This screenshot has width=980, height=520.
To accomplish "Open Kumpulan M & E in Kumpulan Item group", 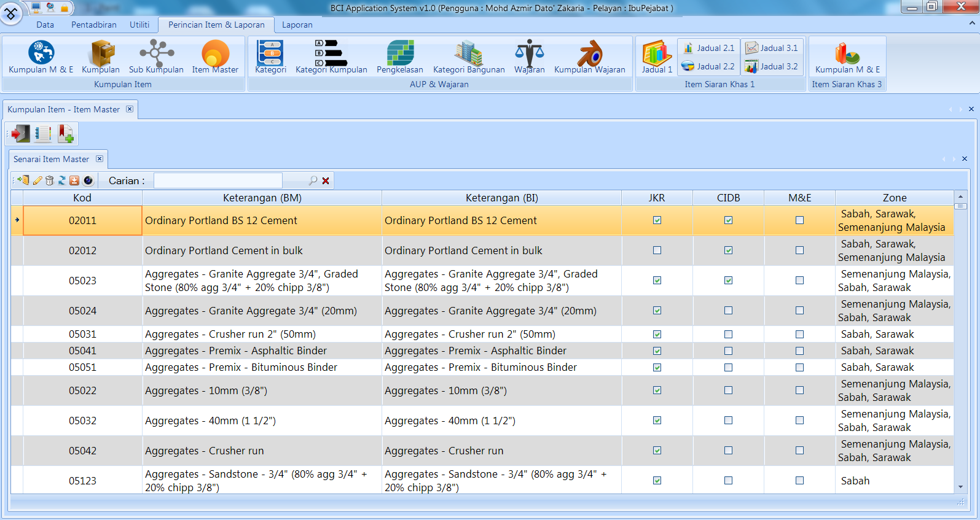I will 41,57.
